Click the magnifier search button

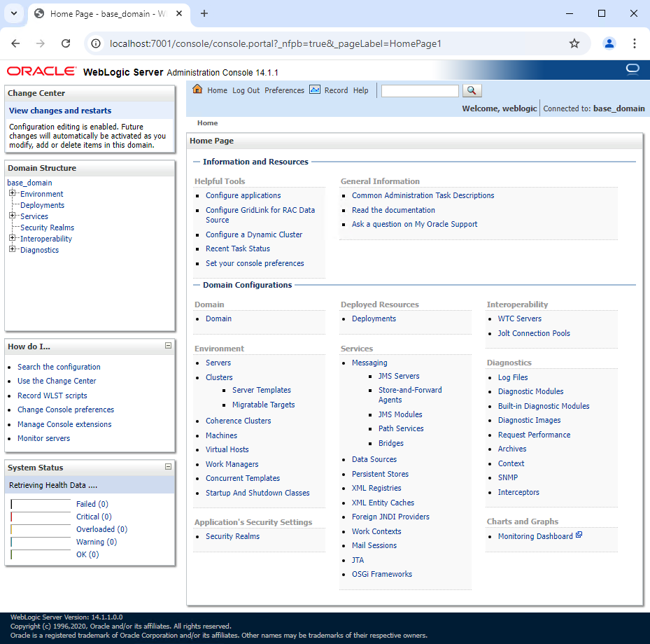[x=472, y=90]
